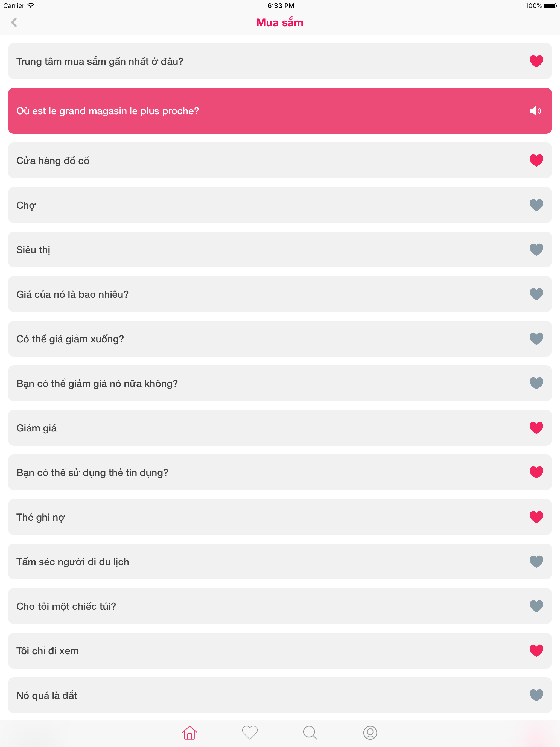Viewport: 560px width, 747px height.
Task: Open the Search tab with magnifier icon
Action: (x=310, y=733)
